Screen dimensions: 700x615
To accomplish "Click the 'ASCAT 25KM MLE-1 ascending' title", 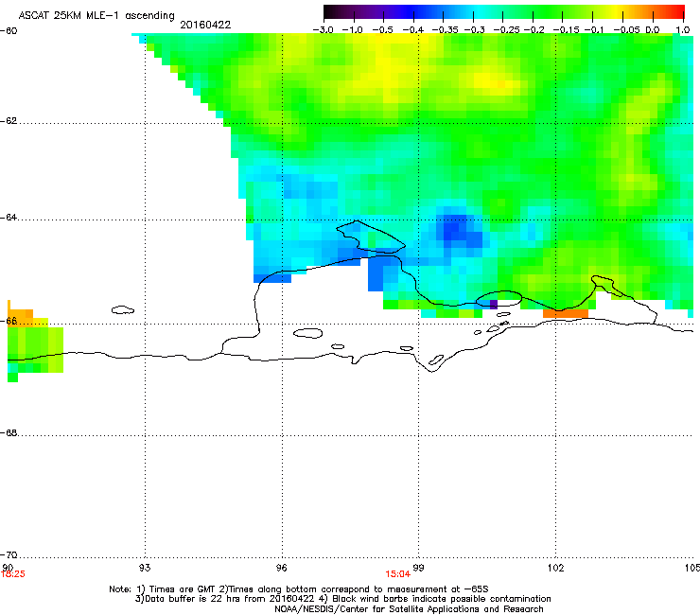I will tap(96, 16).
